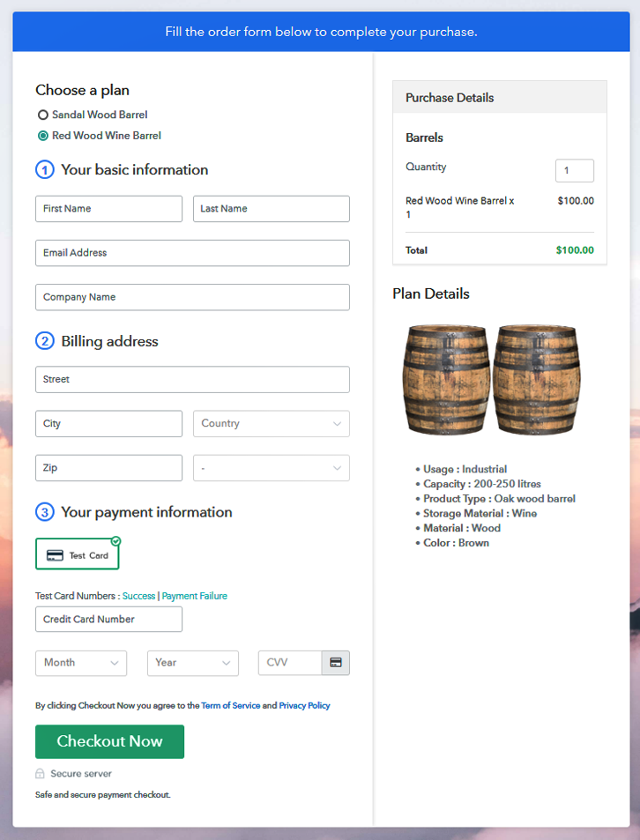Viewport: 640px width, 840px height.
Task: Expand the Month dropdown
Action: [x=81, y=663]
